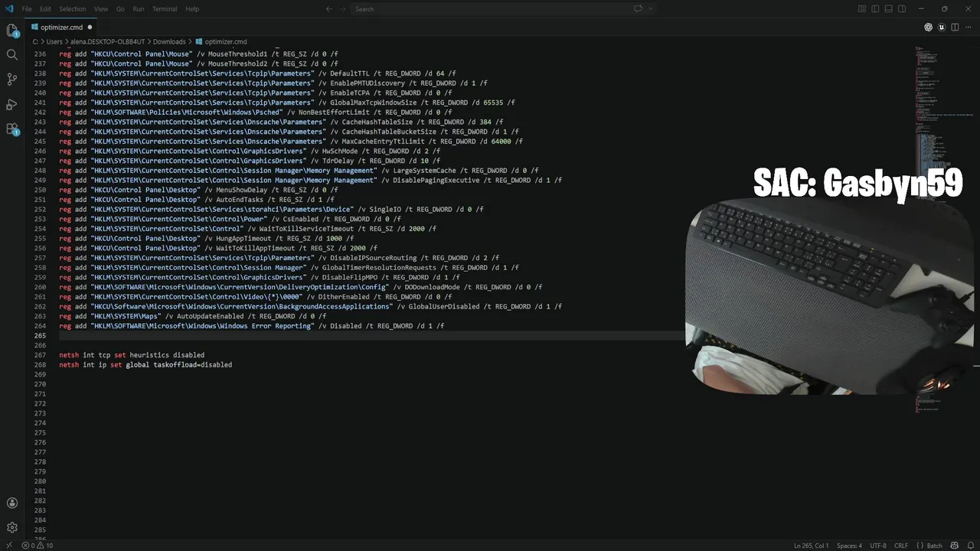Click optimizer.cmd breadcrumb segment

point(221,41)
